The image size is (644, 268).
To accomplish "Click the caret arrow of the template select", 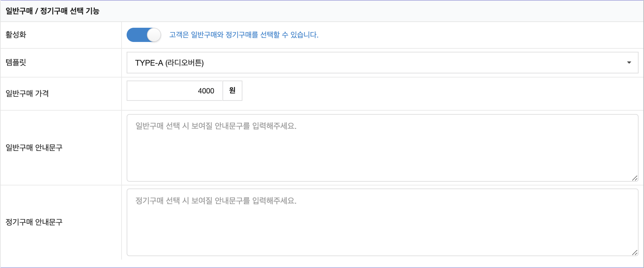I will point(629,63).
